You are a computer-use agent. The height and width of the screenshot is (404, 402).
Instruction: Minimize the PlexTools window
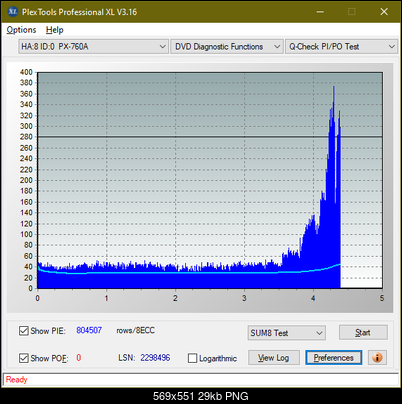point(320,12)
